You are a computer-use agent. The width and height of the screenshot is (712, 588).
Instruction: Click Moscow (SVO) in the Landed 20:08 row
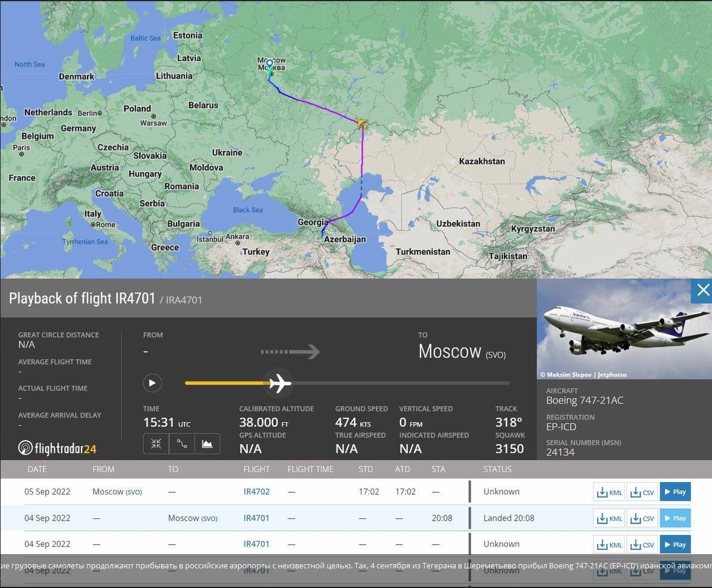(x=193, y=518)
